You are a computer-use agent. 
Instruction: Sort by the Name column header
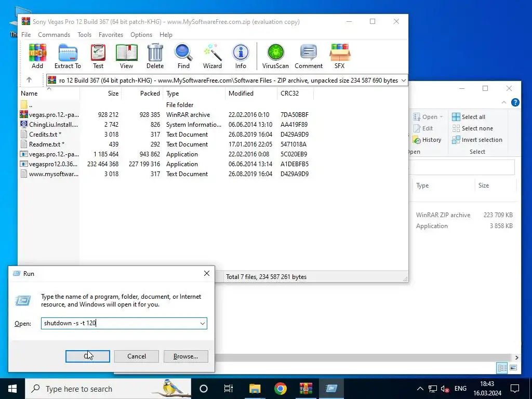[49, 94]
